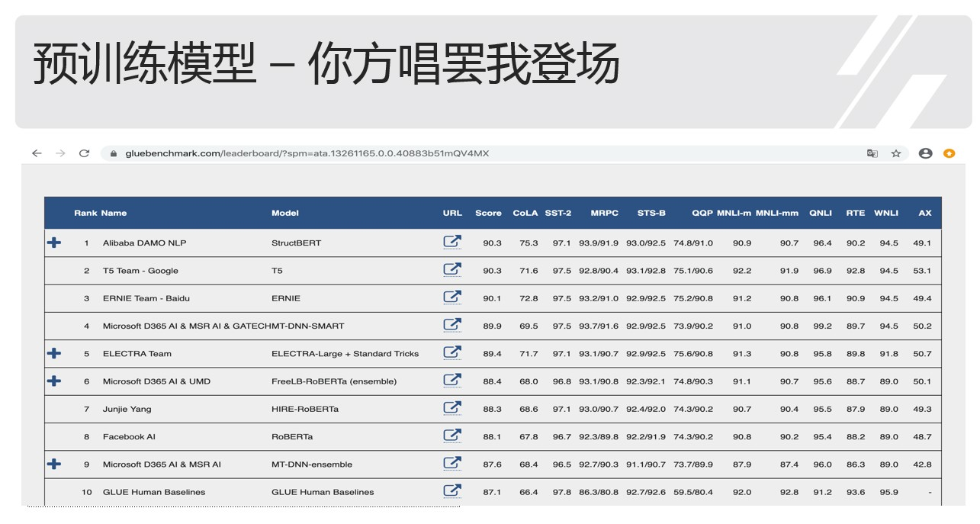Click the WNLI column header
This screenshot has height=524, width=980.
[x=886, y=213]
